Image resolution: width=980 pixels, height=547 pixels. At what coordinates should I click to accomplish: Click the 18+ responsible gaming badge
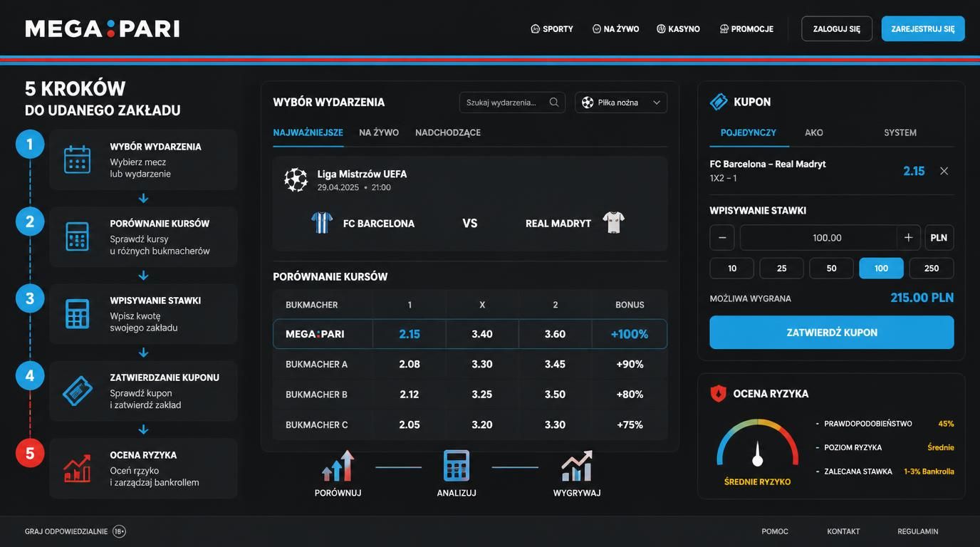coord(119,531)
